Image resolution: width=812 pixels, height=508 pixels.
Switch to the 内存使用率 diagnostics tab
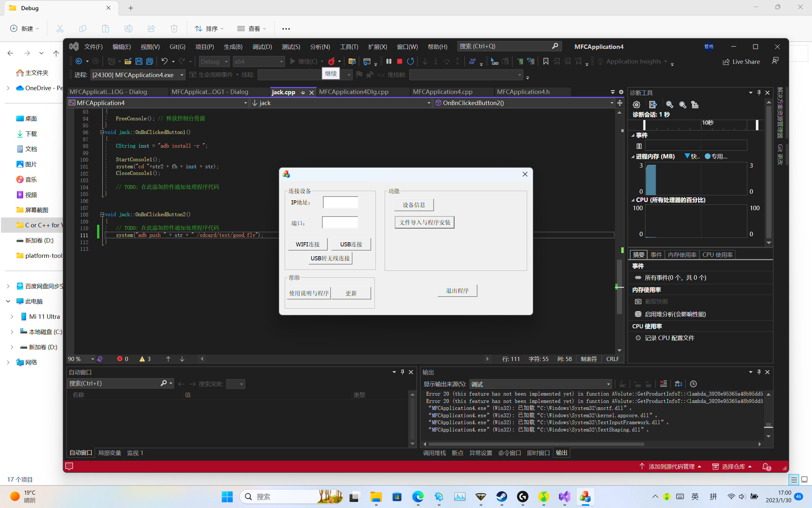click(682, 255)
